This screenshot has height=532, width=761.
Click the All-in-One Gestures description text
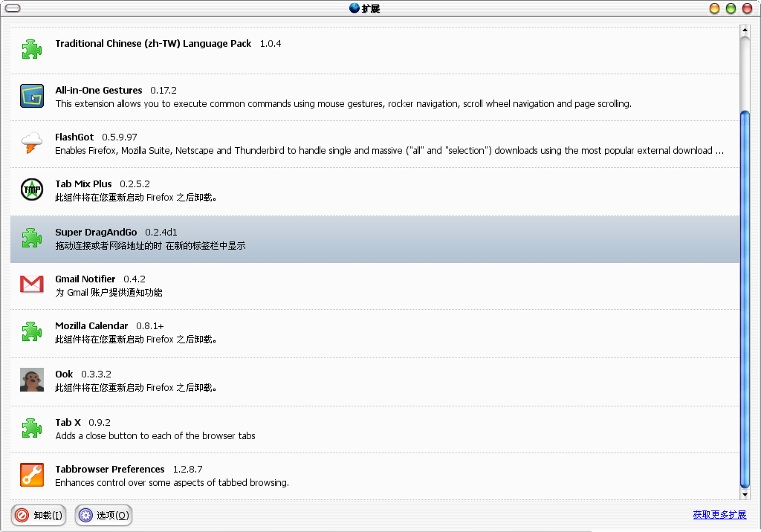click(343, 104)
